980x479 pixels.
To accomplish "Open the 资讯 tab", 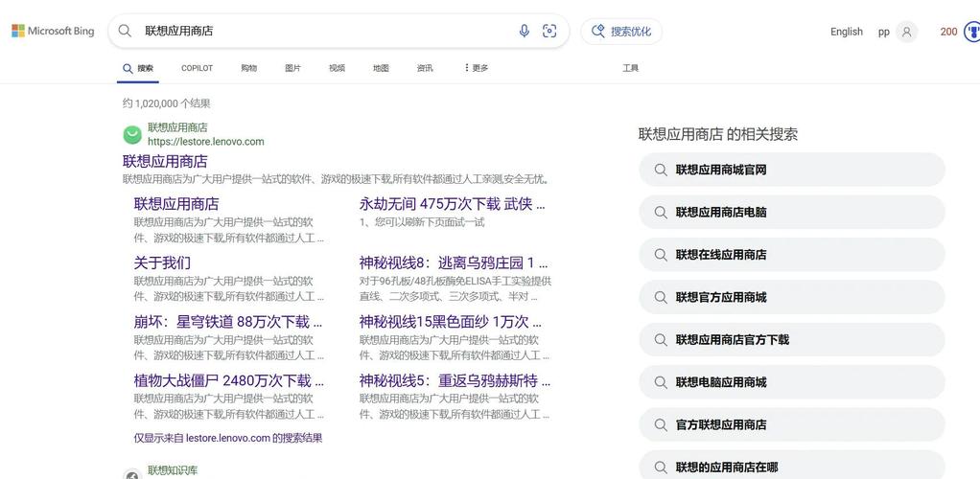I will pyautogui.click(x=425, y=68).
